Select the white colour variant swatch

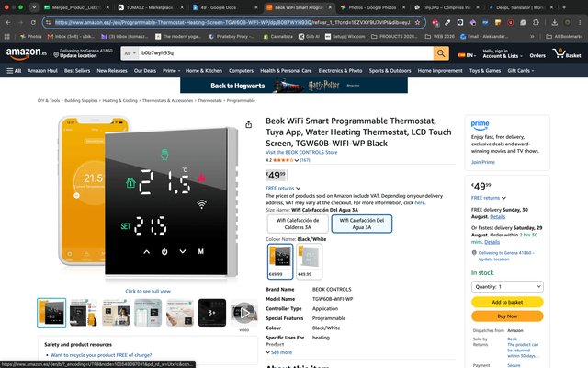click(309, 261)
